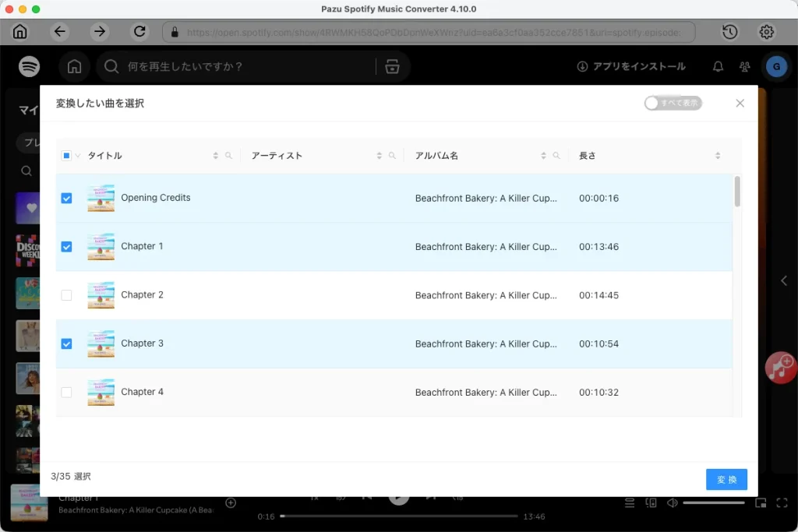The image size is (798, 532).
Task: Click the Spotify logo
Action: pyautogui.click(x=29, y=66)
